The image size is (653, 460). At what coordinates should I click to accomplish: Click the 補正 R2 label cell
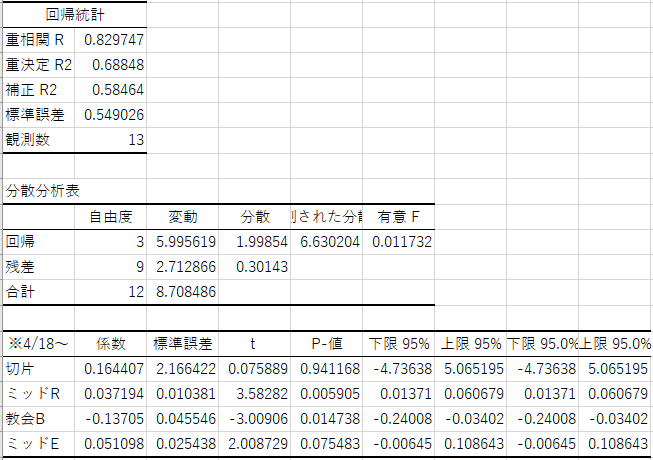pyautogui.click(x=38, y=90)
